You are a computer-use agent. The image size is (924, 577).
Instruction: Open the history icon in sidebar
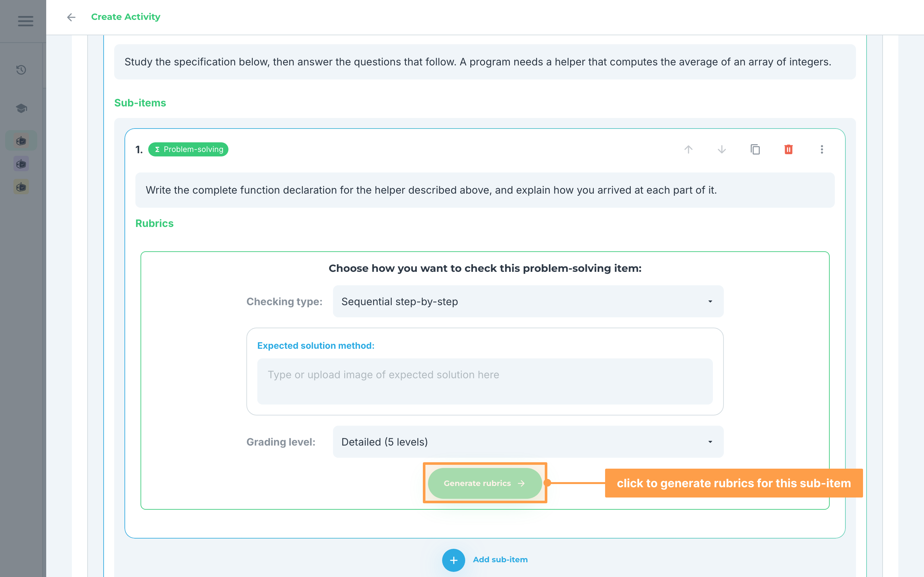click(x=21, y=70)
